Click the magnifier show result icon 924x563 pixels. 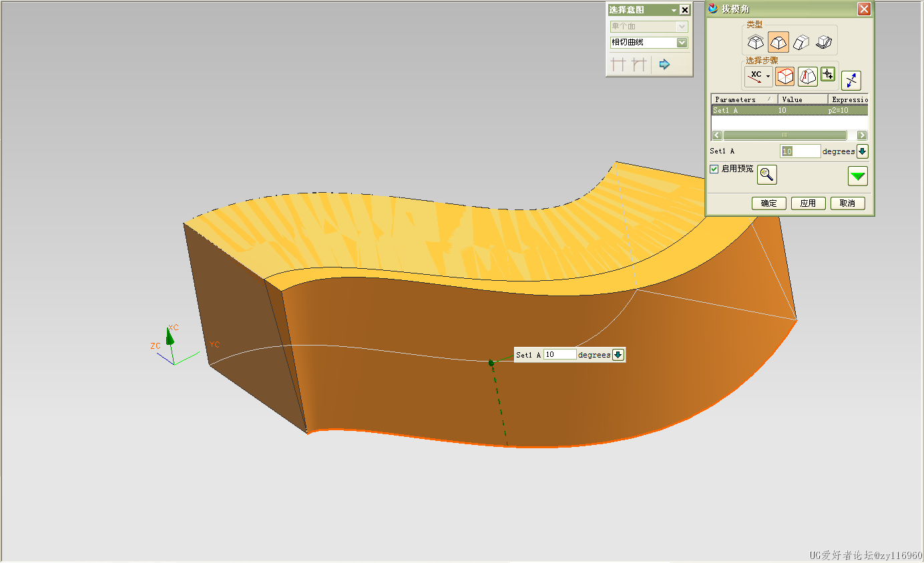767,175
